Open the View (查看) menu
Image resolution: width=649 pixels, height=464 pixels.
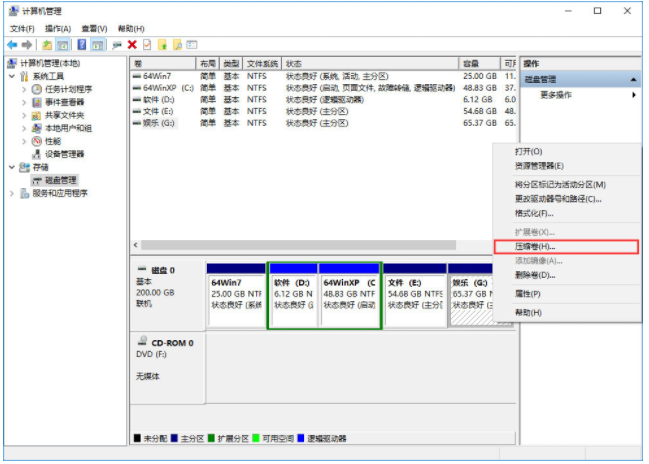coord(94,29)
